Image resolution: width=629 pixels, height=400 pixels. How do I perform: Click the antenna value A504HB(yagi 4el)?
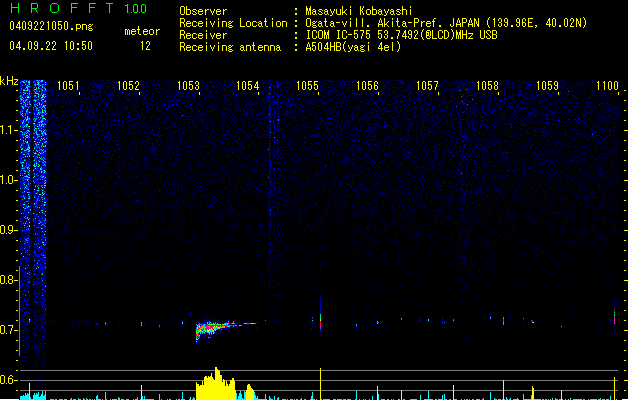tap(353, 47)
